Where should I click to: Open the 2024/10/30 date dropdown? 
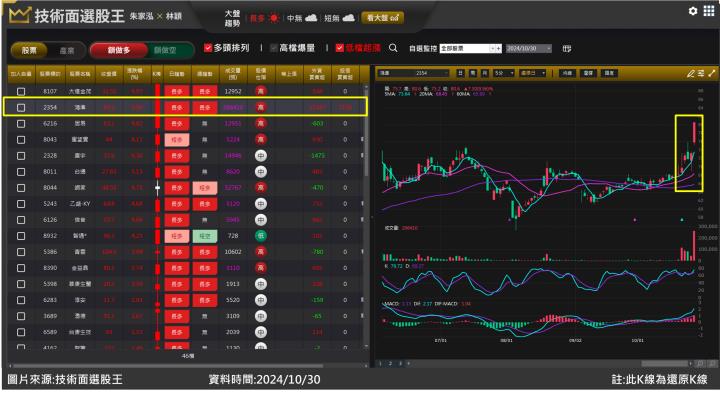(529, 48)
